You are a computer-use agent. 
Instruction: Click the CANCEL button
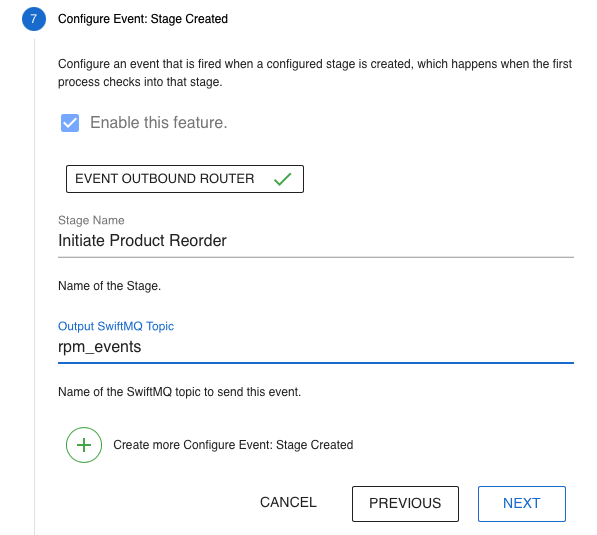coord(288,502)
